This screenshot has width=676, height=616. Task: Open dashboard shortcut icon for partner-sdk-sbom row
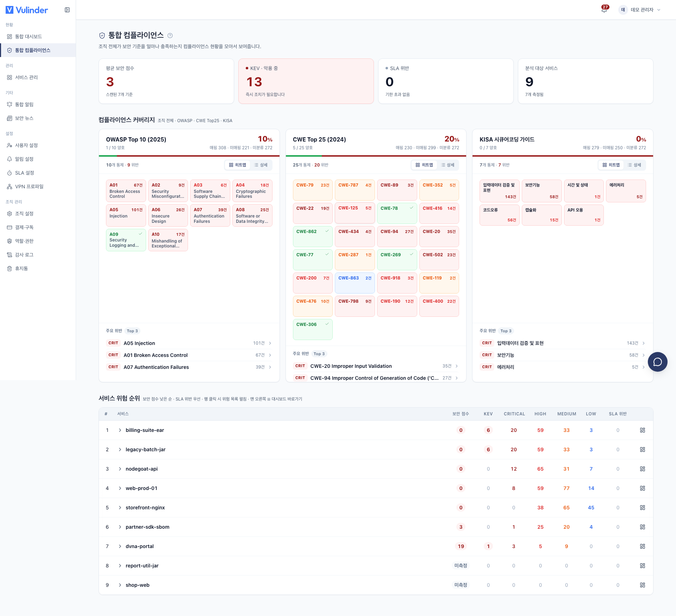click(x=643, y=527)
